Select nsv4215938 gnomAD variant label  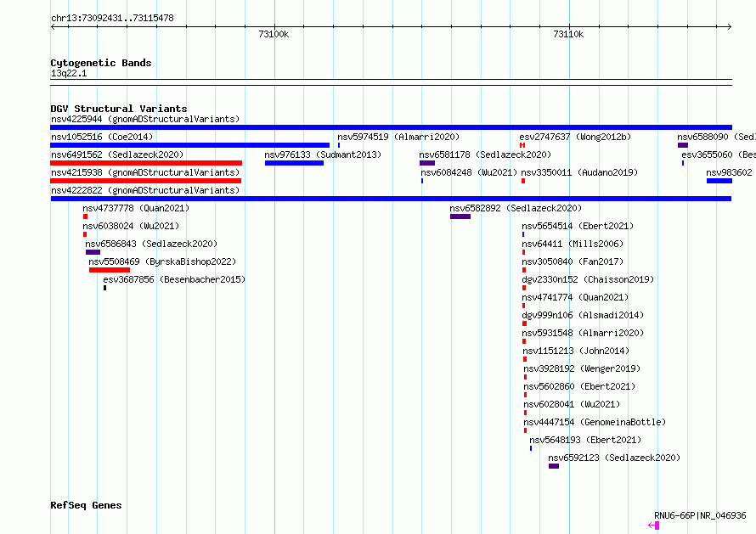(145, 172)
